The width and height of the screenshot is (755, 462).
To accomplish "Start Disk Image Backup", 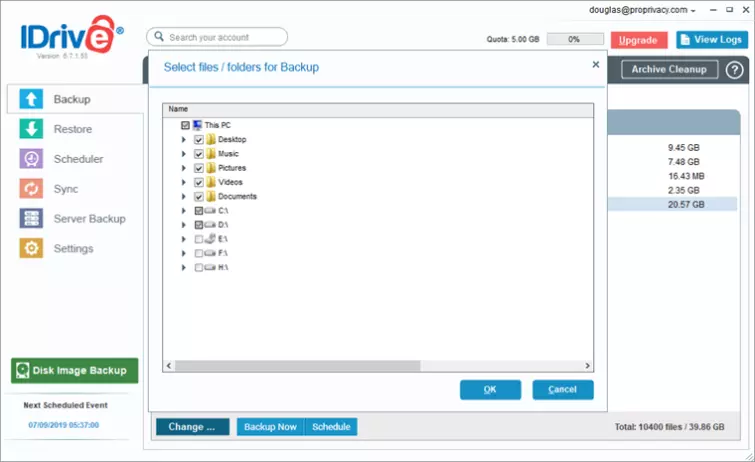I will coord(75,370).
